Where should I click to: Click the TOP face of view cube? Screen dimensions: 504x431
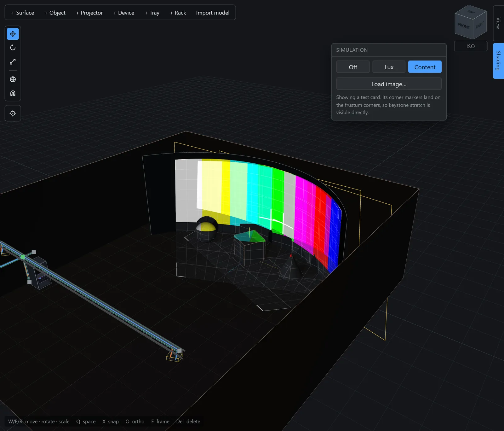tap(471, 12)
